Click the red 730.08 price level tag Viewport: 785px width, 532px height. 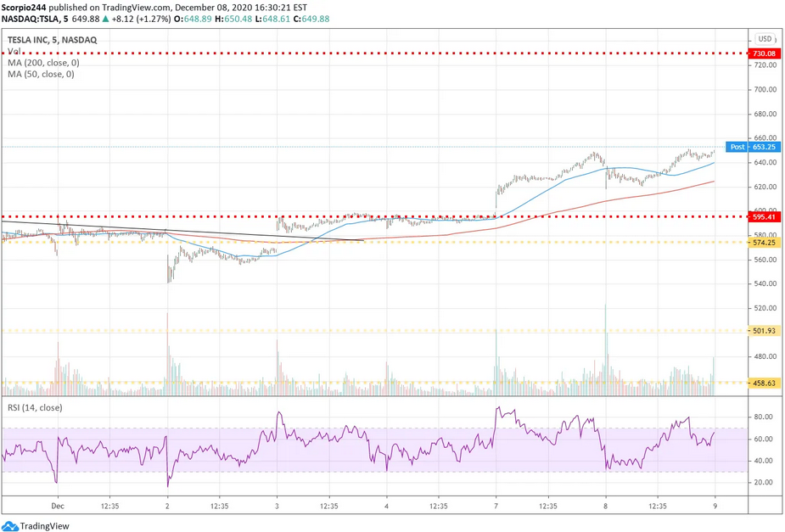764,53
